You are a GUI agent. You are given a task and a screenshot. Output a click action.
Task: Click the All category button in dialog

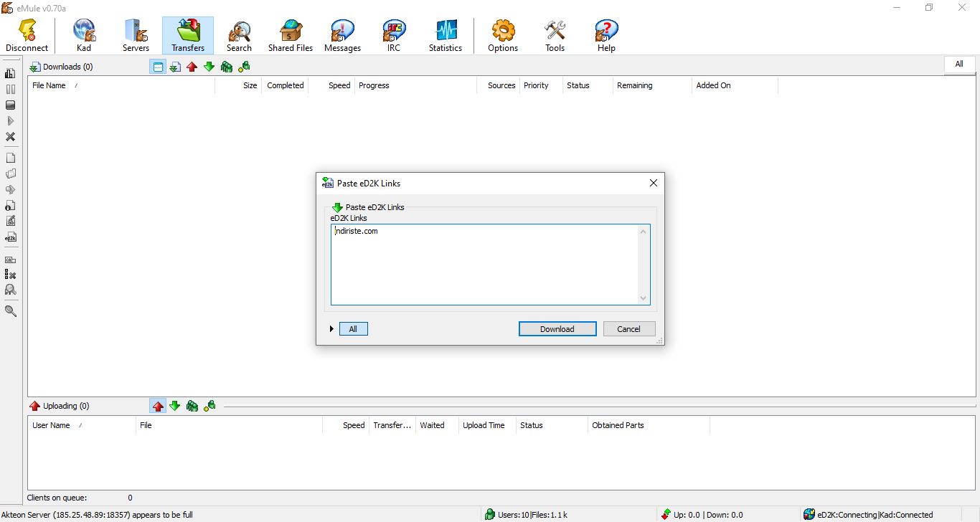tap(353, 329)
